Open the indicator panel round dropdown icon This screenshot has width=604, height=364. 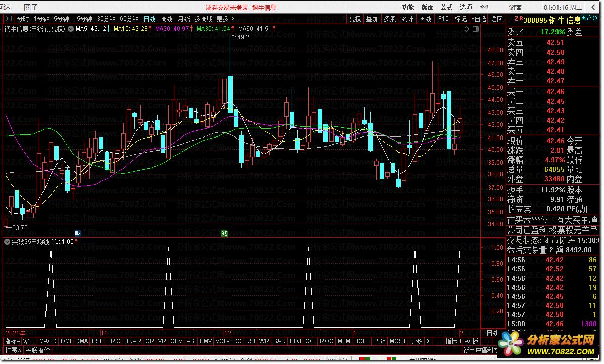(7, 242)
